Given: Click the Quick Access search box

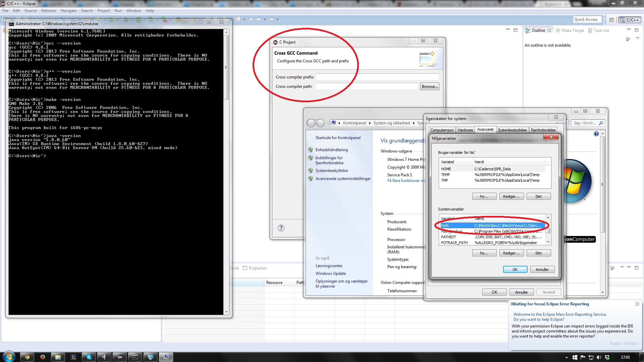Looking at the screenshot, I should [x=587, y=19].
